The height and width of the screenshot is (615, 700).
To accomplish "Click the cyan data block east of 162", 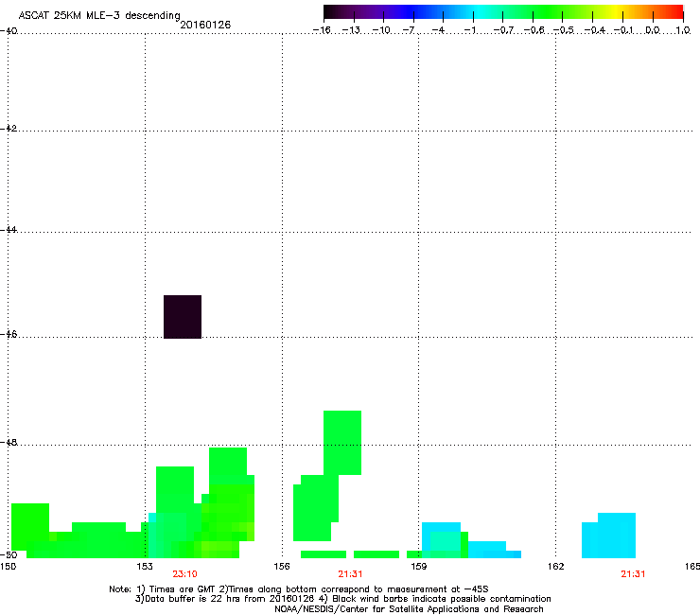I will point(609,536).
